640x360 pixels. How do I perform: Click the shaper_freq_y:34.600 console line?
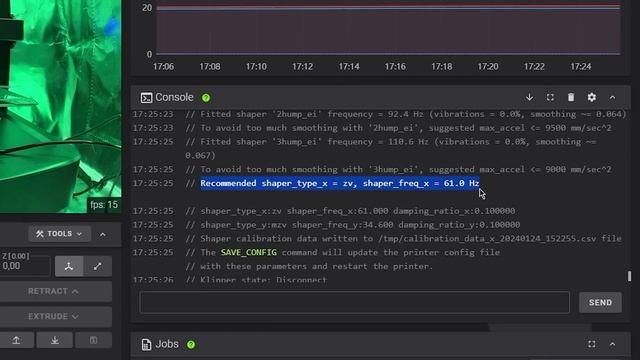click(353, 225)
